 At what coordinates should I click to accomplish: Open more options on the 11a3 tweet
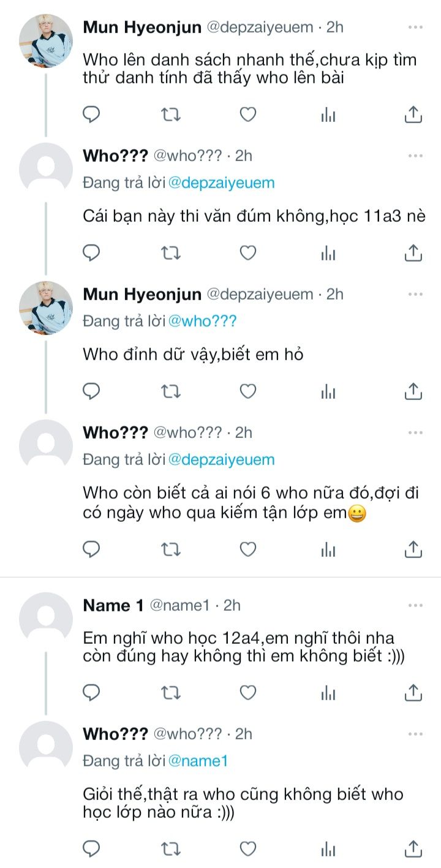[415, 156]
